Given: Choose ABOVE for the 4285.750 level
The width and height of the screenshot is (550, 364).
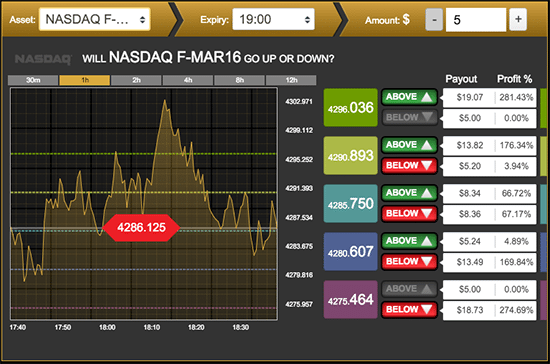Looking at the screenshot, I should pos(409,193).
